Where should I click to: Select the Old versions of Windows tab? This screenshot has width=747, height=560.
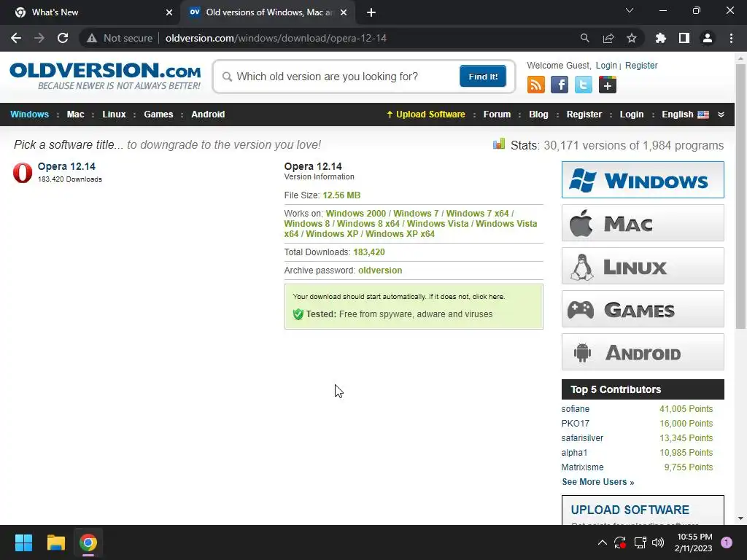[268, 12]
